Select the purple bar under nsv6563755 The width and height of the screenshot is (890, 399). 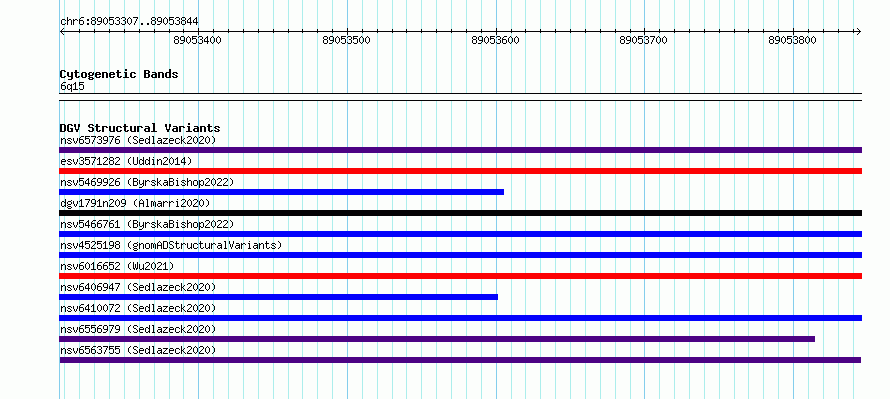(460, 360)
